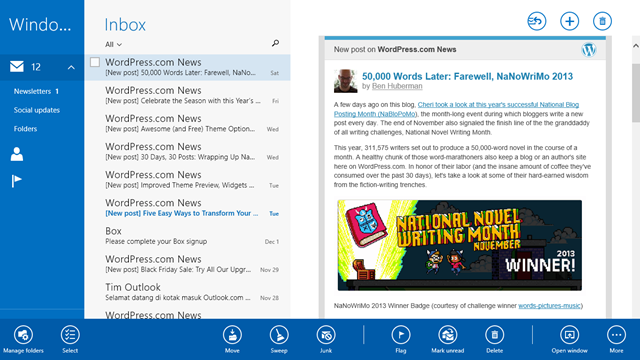Viewport: 640px width, 360px height.
Task: Compose new mail with plus icon
Action: tap(569, 21)
